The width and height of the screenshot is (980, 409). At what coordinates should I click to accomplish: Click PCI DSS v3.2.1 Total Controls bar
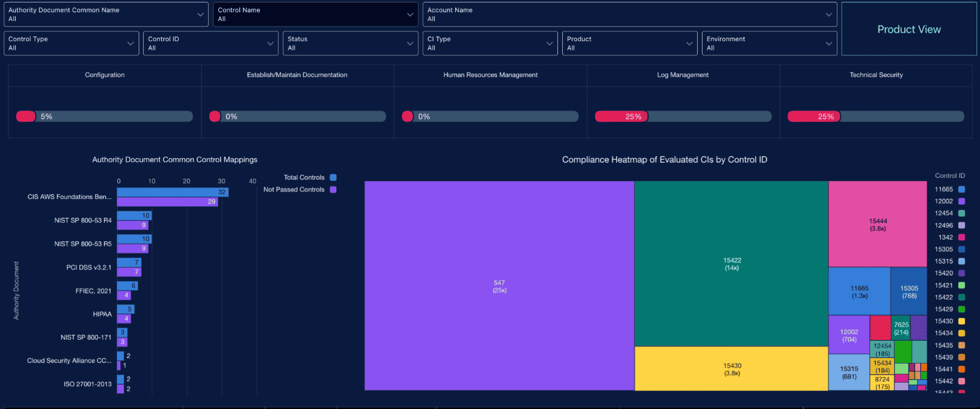pyautogui.click(x=129, y=262)
